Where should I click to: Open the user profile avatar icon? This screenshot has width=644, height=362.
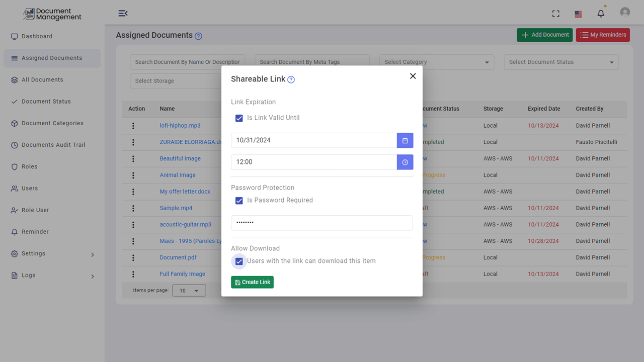(625, 12)
